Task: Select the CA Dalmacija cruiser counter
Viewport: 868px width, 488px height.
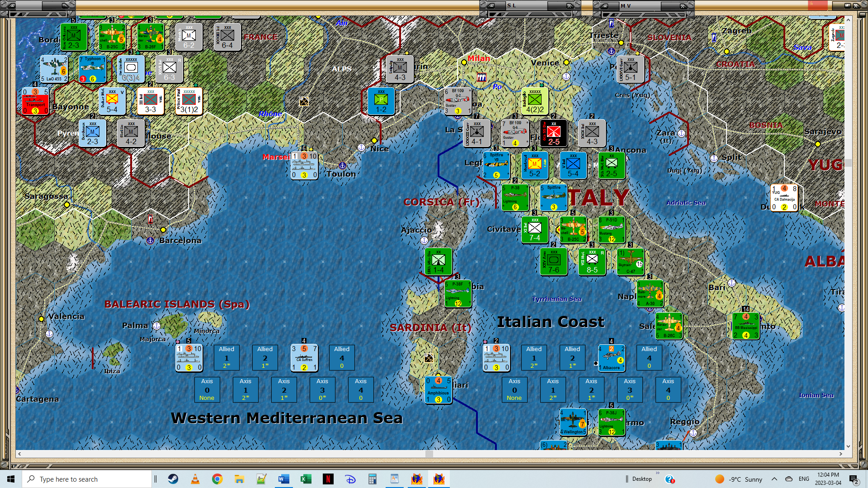Action: 784,197
